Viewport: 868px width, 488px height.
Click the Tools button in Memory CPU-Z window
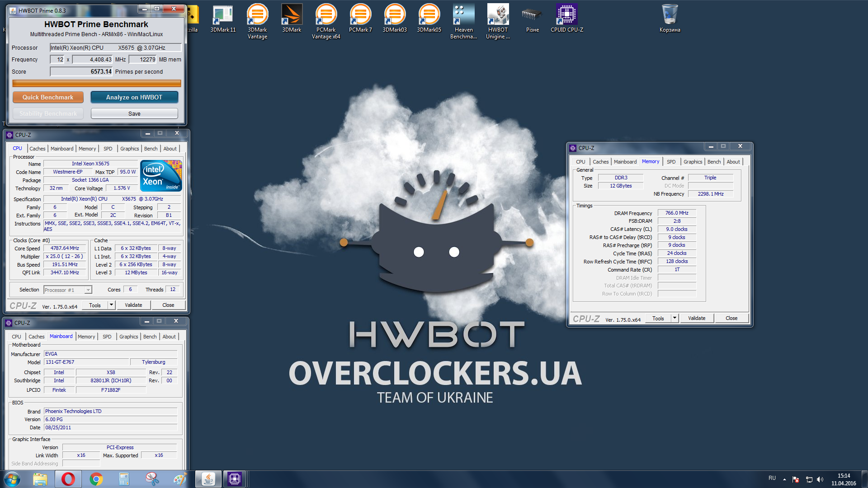658,318
